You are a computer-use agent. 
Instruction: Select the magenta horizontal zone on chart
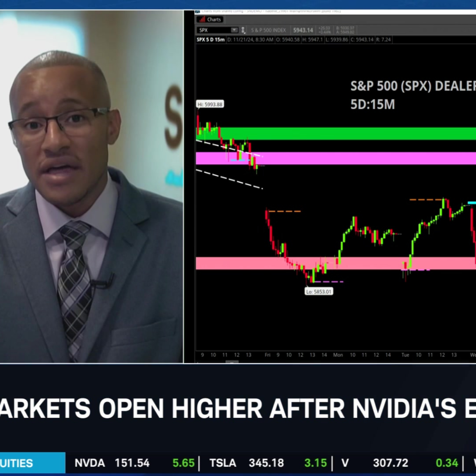[336, 158]
